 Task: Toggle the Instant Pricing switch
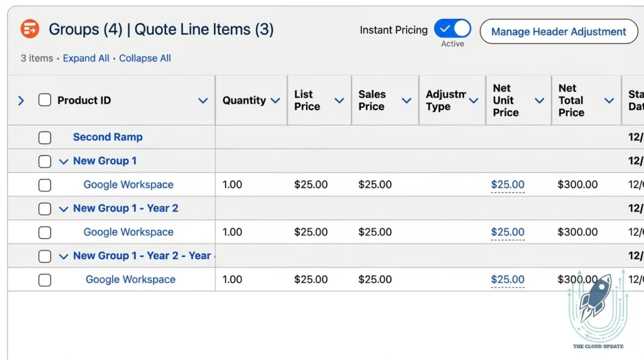tap(452, 29)
